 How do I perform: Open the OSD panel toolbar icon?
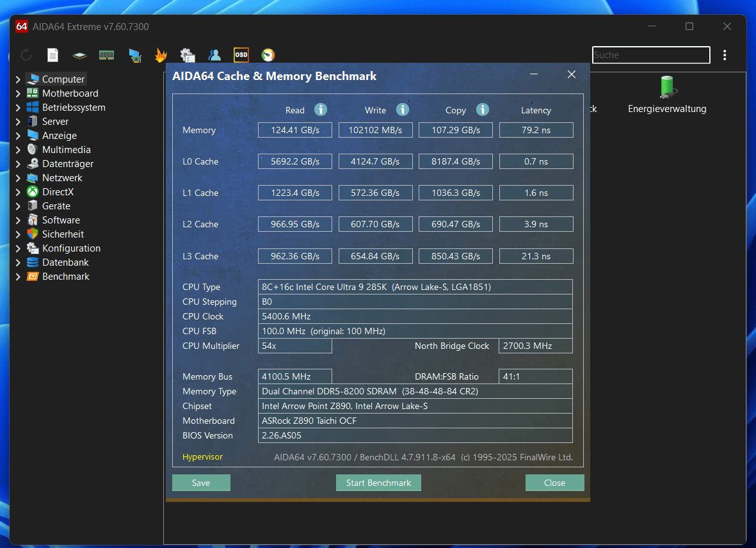pos(241,55)
